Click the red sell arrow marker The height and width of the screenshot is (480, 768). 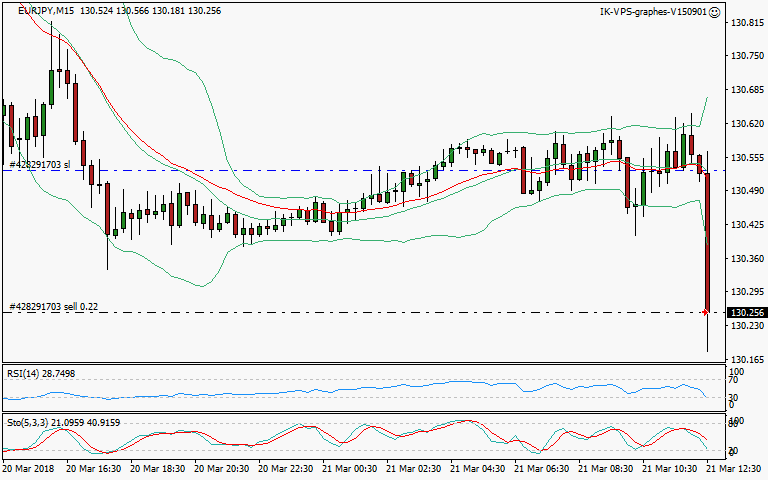(x=706, y=312)
